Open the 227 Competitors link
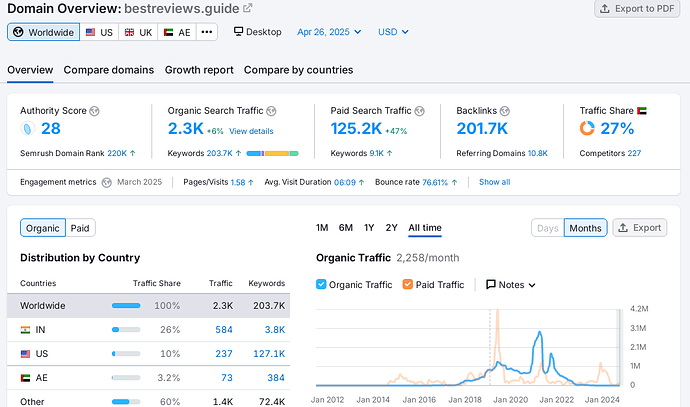The width and height of the screenshot is (690, 407). [634, 153]
